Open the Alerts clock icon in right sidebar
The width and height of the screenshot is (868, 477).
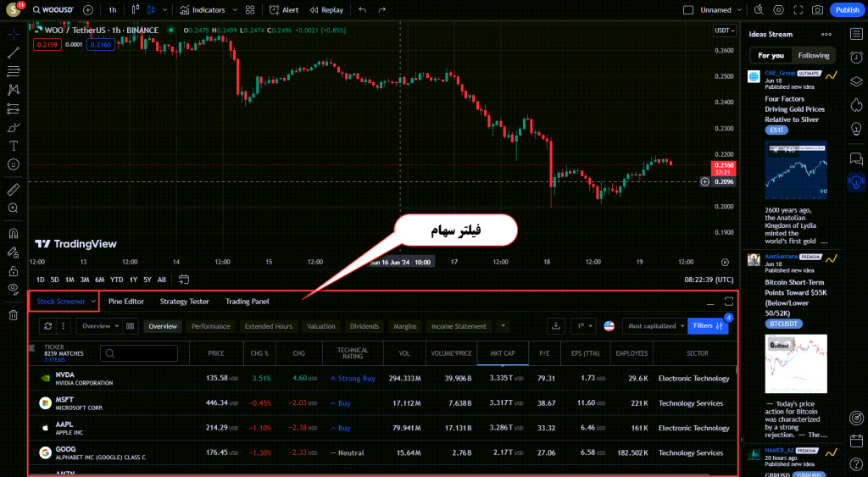(x=856, y=58)
